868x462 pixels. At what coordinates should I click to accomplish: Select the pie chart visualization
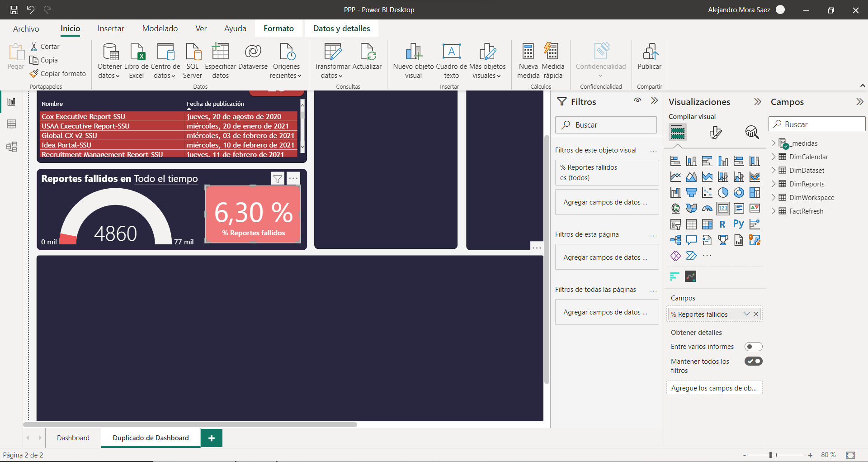point(723,193)
